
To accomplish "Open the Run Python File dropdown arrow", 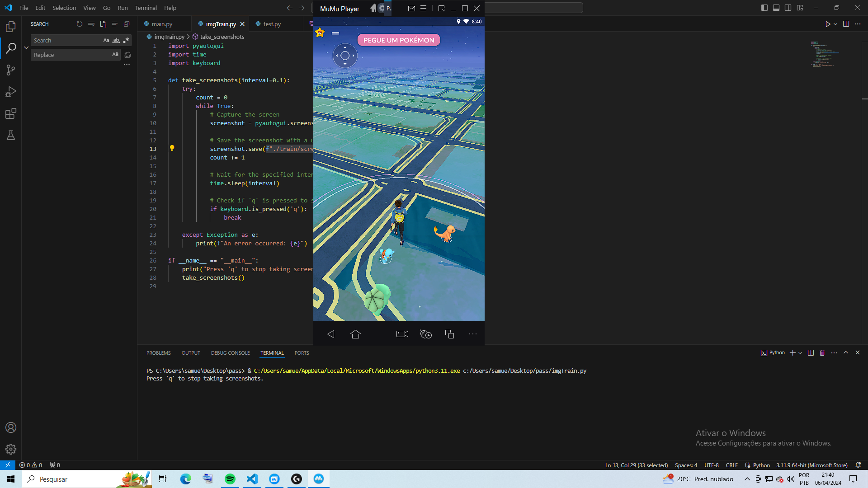I will 835,24.
